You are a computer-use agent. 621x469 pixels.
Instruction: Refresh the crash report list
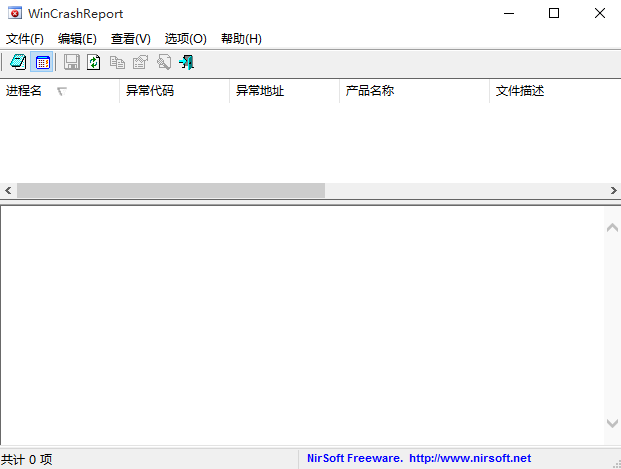pyautogui.click(x=94, y=62)
